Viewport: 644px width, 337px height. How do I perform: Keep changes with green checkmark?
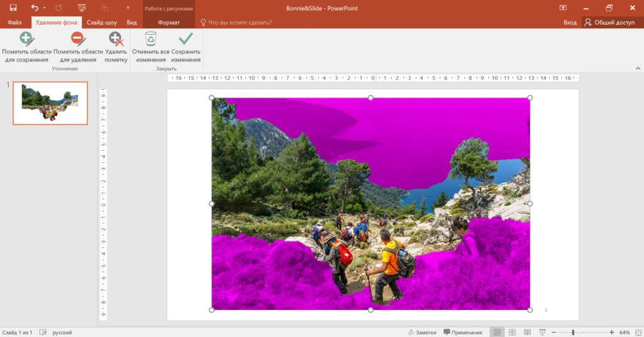coord(186,47)
